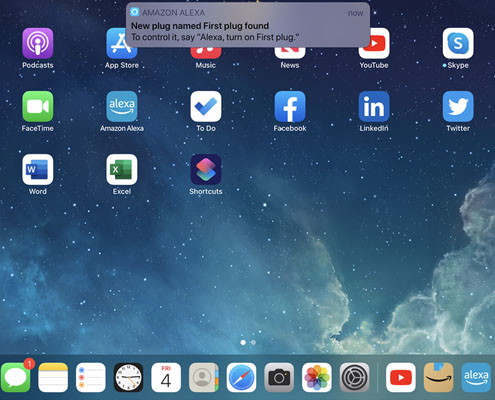Screen dimensions: 495x400
Task: Open Messages in the dock
Action: [x=15, y=378]
